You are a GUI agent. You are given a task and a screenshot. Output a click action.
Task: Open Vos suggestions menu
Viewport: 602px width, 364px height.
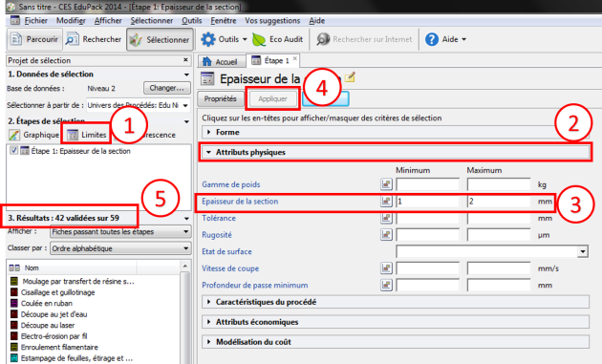(272, 21)
